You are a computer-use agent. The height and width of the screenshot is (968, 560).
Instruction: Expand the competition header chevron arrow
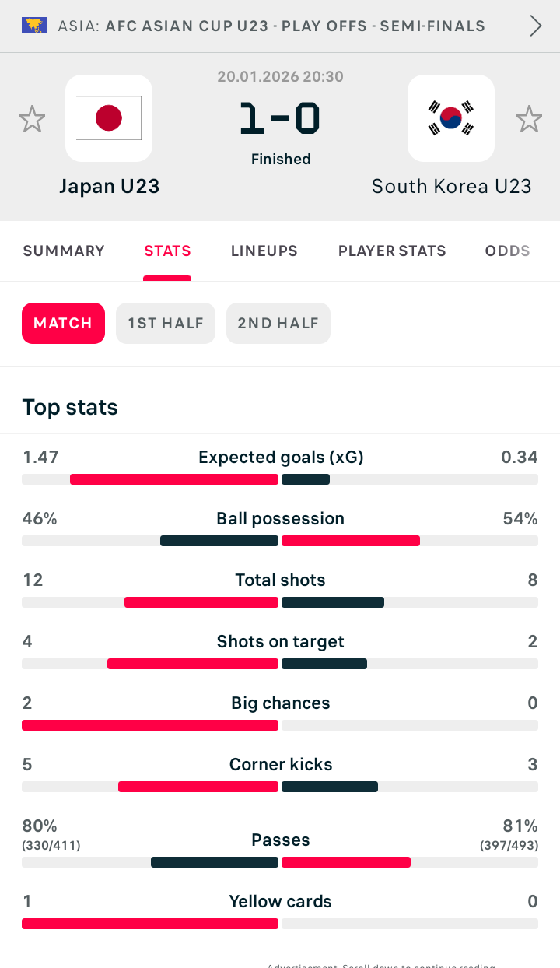coord(536,26)
